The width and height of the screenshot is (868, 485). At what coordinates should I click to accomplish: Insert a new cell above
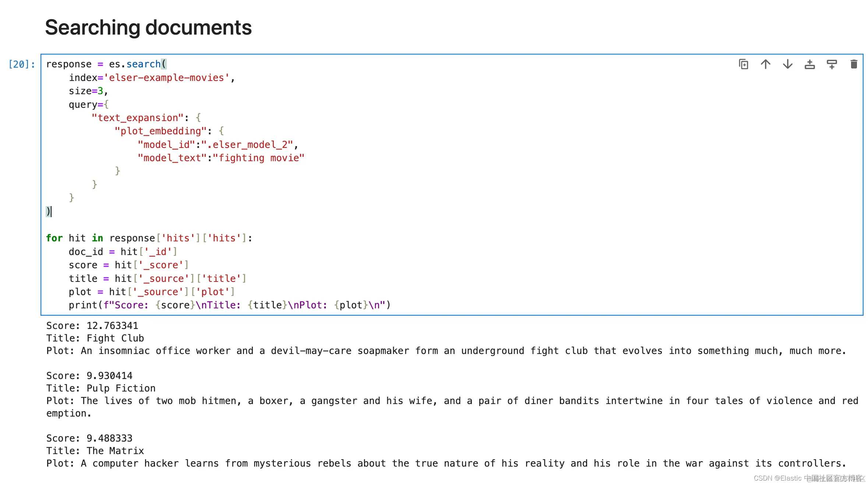(809, 64)
